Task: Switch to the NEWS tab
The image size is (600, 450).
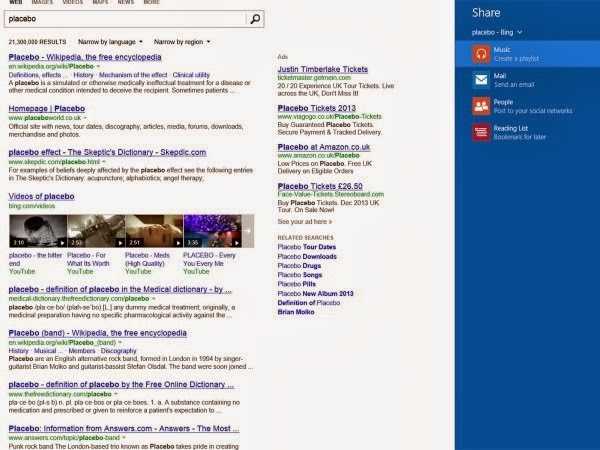Action: (x=126, y=2)
